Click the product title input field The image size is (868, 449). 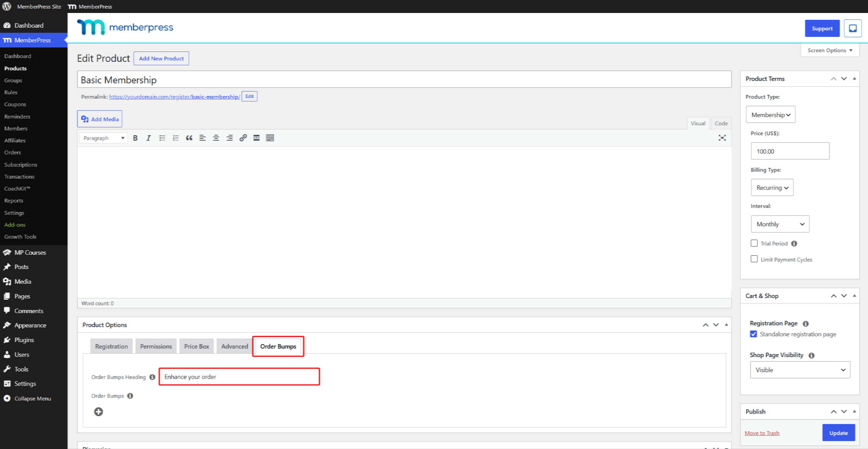[x=404, y=80]
